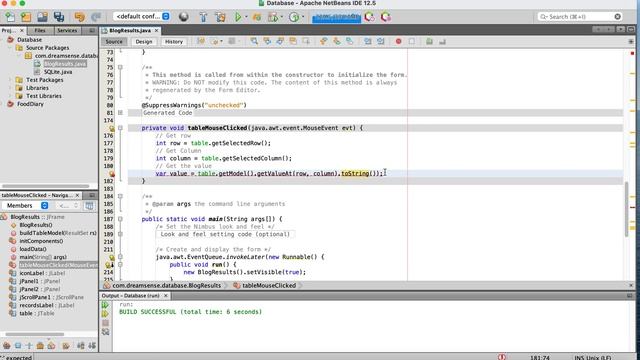Switch to Design view
The image size is (640, 360).
point(144,42)
